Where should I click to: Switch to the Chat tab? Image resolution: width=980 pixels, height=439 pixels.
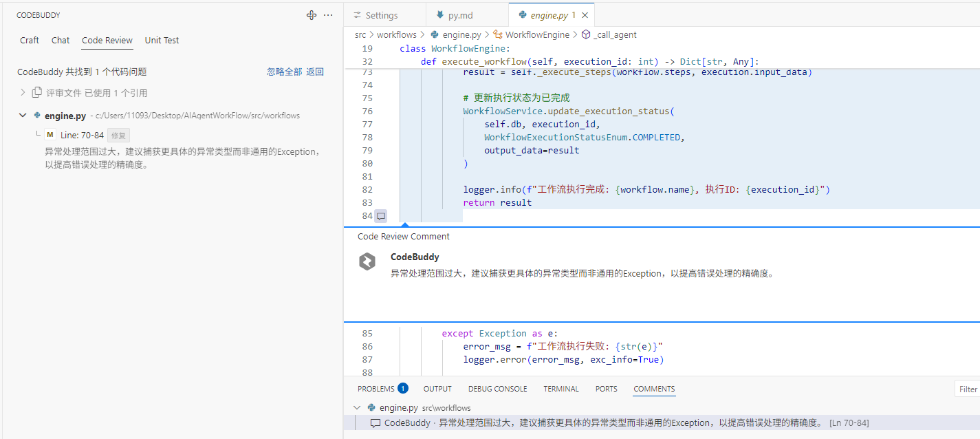point(61,40)
